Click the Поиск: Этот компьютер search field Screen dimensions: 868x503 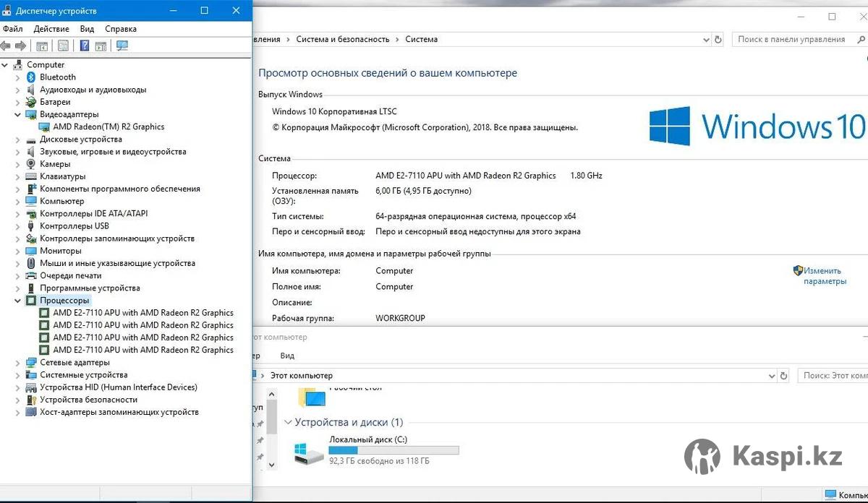tap(833, 376)
